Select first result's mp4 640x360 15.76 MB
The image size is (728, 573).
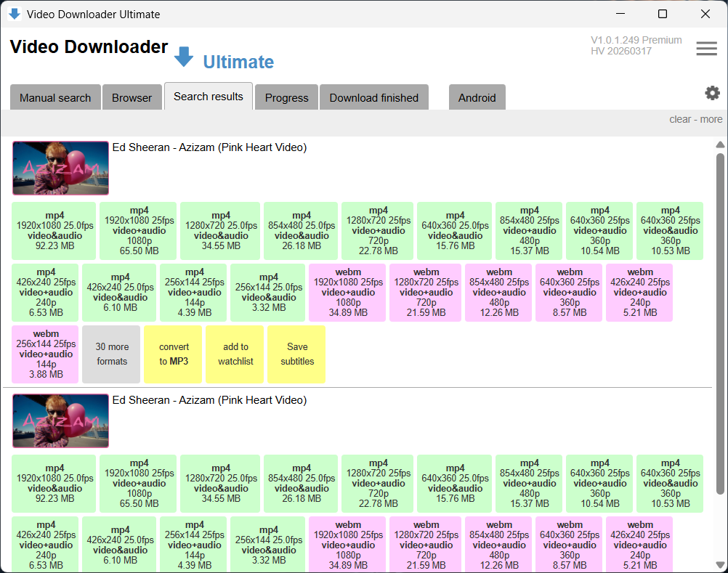[455, 231]
